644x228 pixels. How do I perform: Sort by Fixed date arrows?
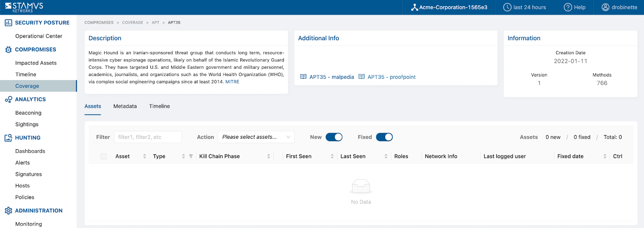(605, 156)
